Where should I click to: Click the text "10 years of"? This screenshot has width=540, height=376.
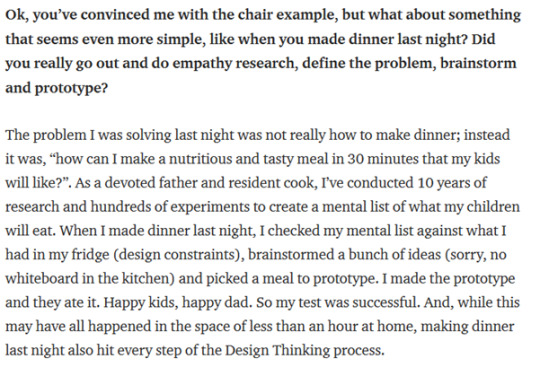[452, 183]
